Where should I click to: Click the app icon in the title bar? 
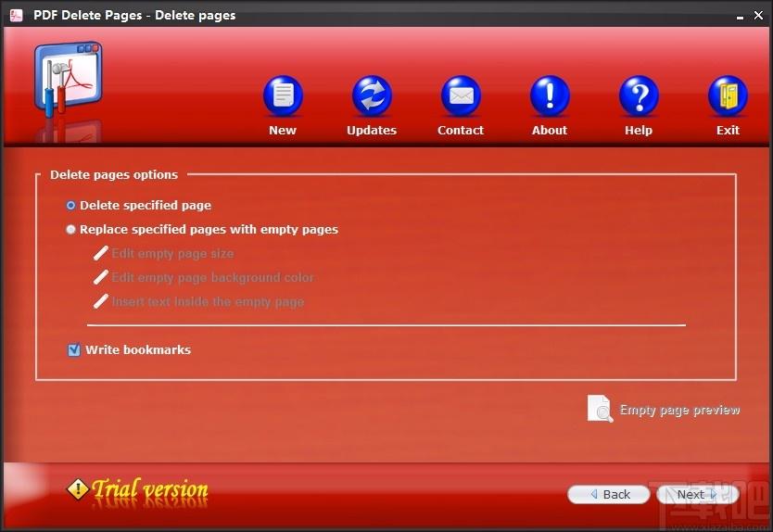coord(17,15)
